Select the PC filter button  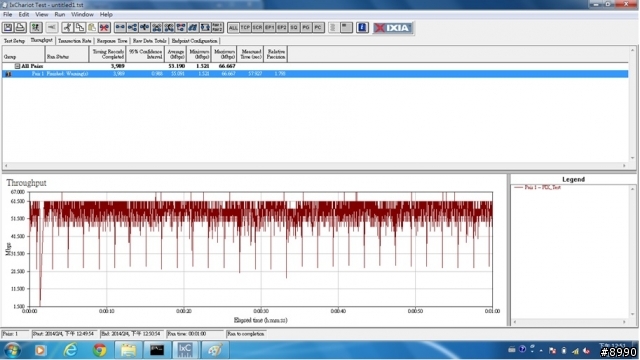coord(318,27)
